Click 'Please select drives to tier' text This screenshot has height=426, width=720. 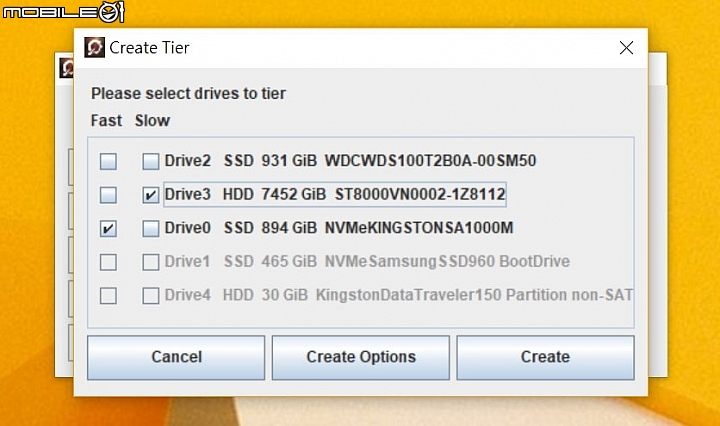pos(188,94)
